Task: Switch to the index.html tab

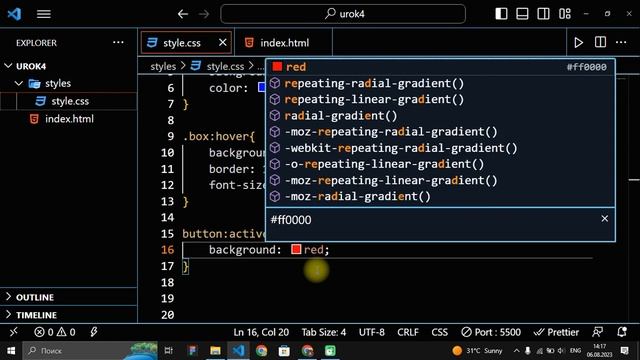Action: [x=284, y=42]
